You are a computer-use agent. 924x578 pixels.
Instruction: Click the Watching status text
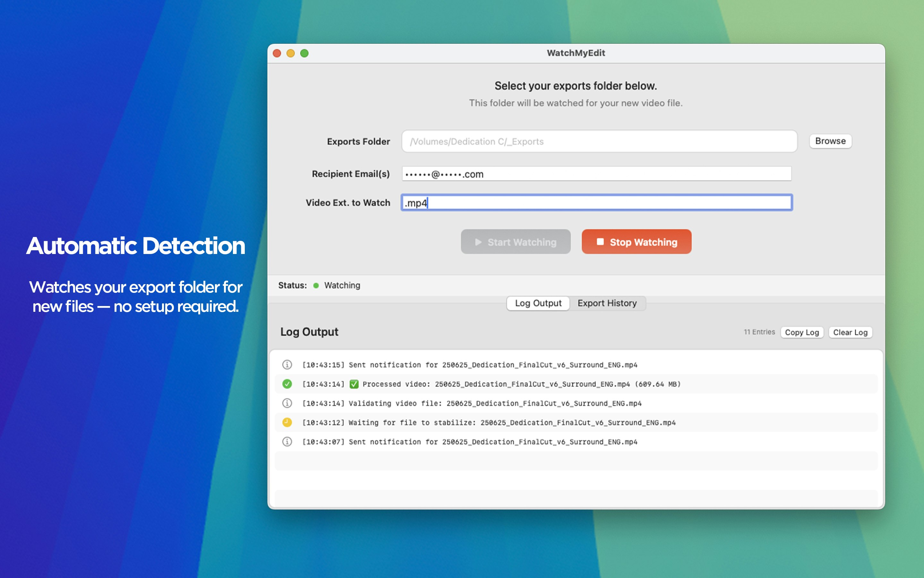pos(342,285)
